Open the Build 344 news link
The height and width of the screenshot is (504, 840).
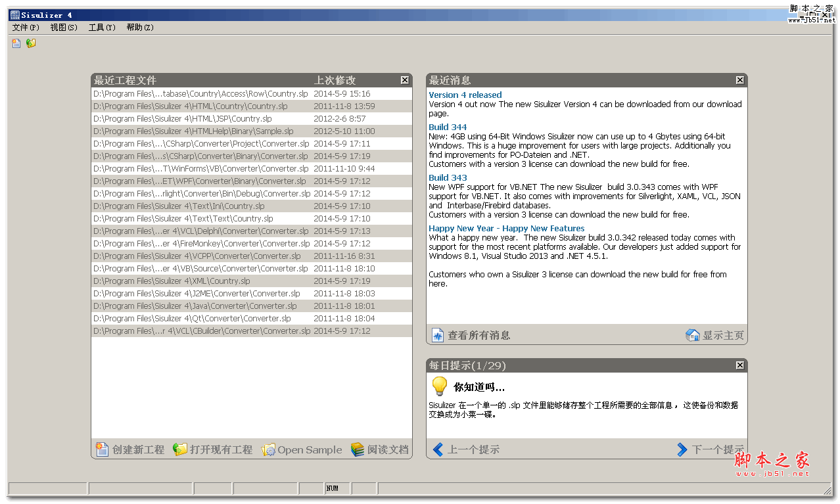tap(448, 127)
